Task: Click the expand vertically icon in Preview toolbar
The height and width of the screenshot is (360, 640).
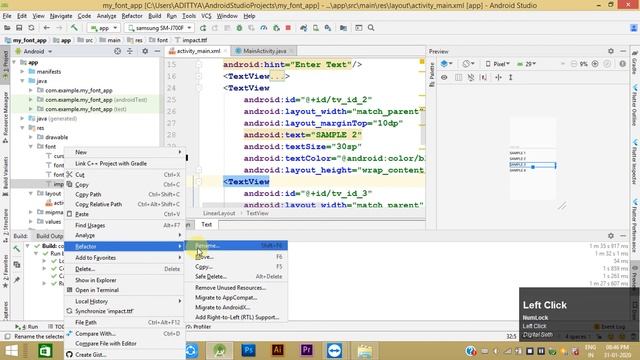Action: [x=510, y=77]
